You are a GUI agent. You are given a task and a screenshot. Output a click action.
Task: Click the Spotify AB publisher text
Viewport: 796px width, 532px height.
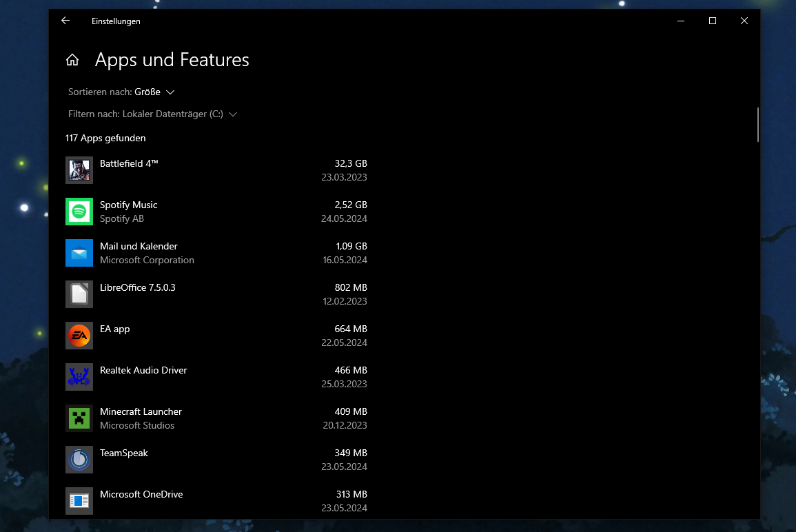pyautogui.click(x=122, y=218)
